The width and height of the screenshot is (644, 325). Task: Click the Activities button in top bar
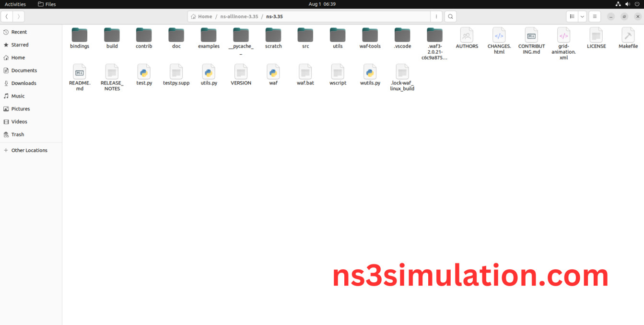click(15, 4)
